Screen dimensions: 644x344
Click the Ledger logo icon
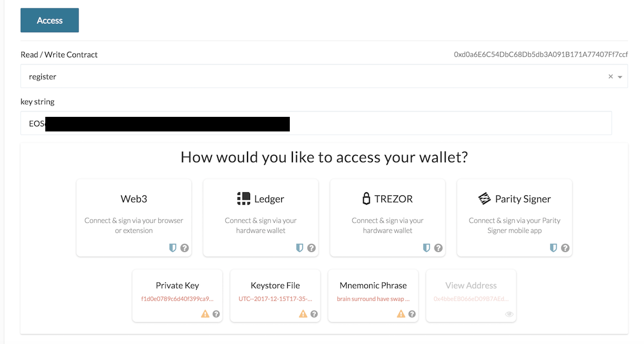(244, 199)
